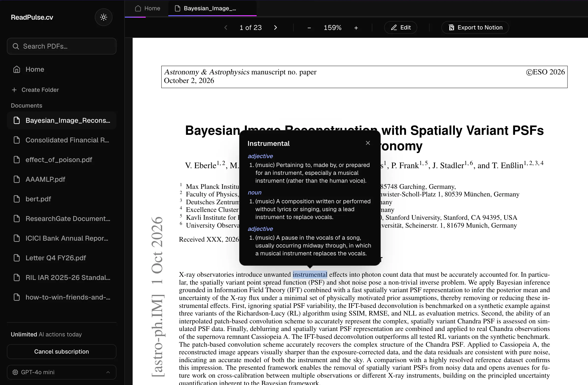
Task: Click Create Folder in the sidebar
Action: (x=35, y=90)
